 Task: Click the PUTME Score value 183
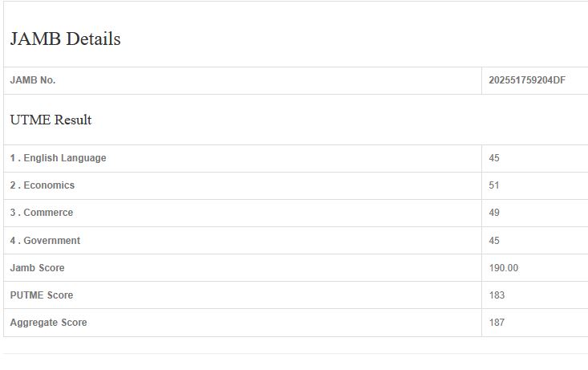click(x=497, y=295)
